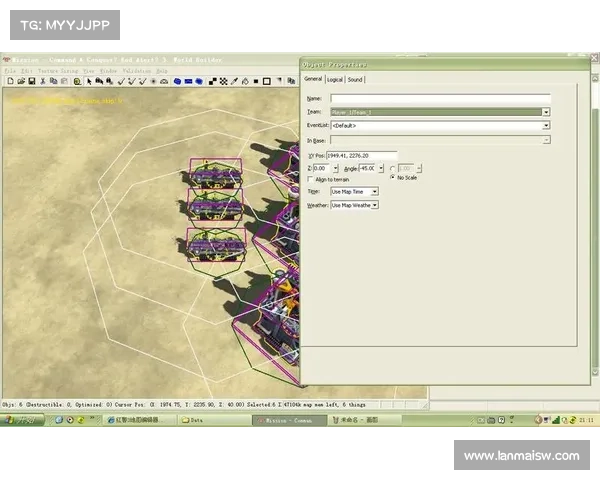600x480 pixels.
Task: Open the File menu
Action: point(10,71)
